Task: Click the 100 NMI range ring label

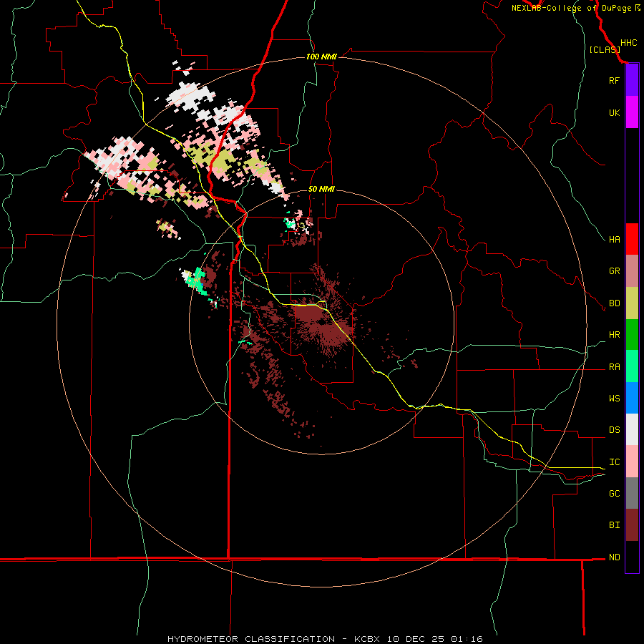Action: (321, 57)
